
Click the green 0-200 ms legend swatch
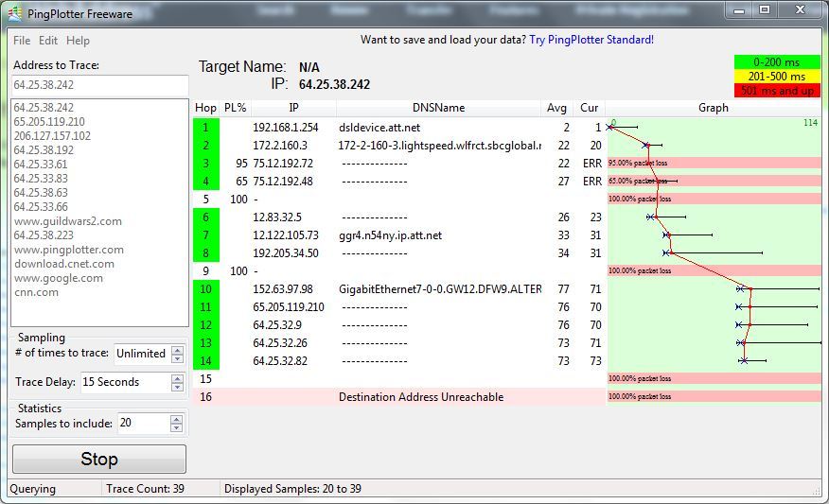(777, 61)
